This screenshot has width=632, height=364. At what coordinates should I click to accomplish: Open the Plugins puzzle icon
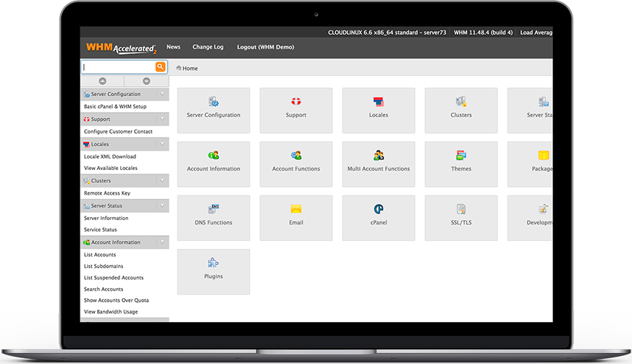[214, 263]
